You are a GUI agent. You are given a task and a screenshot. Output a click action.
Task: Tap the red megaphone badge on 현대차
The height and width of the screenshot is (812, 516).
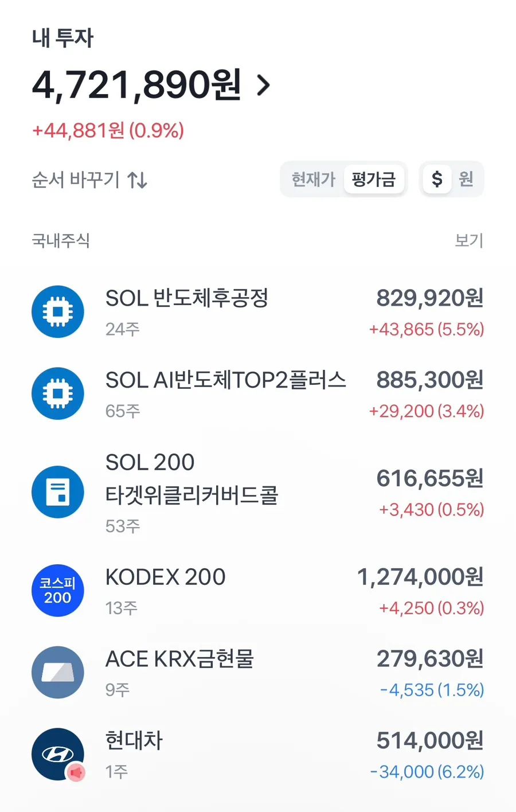(75, 772)
